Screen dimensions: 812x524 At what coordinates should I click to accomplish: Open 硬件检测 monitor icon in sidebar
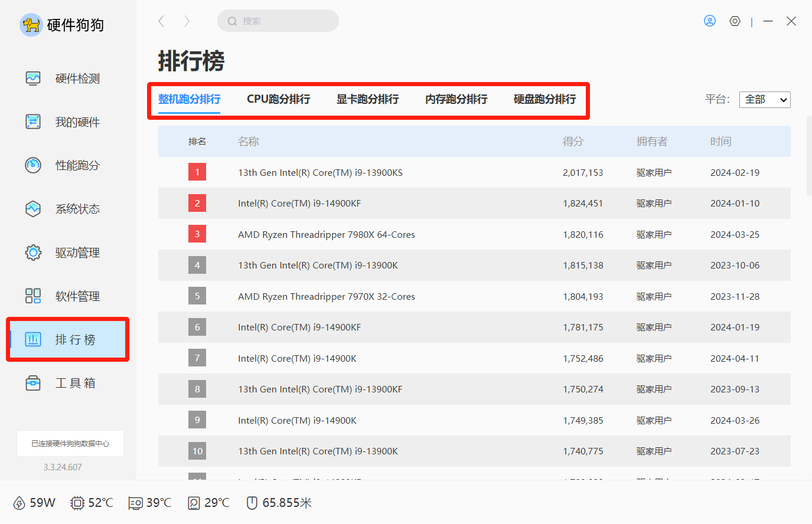(x=33, y=78)
